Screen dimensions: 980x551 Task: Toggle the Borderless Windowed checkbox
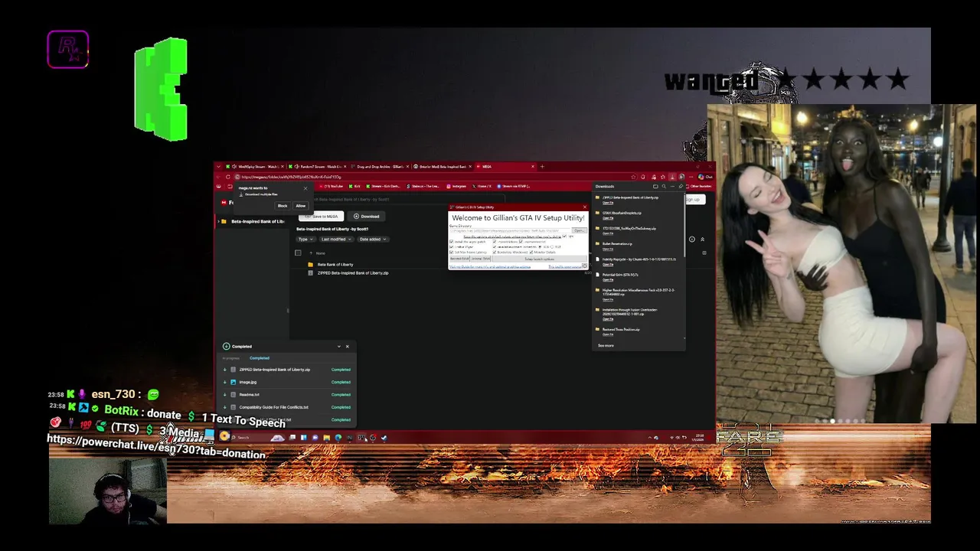point(495,252)
